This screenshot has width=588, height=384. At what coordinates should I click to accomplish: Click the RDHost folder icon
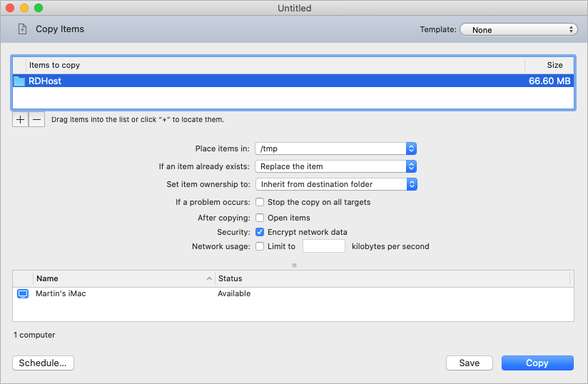click(19, 81)
